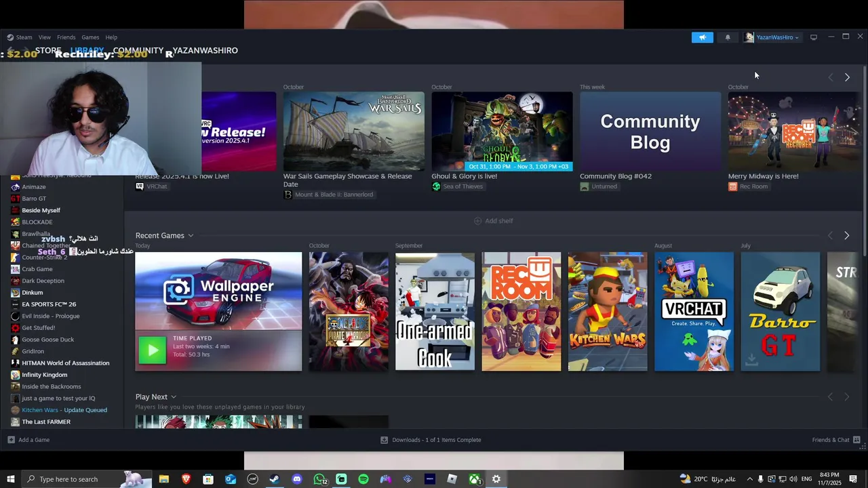Click Mount & Blade II: Bannerlord link
The image size is (868, 488).
coord(328,195)
